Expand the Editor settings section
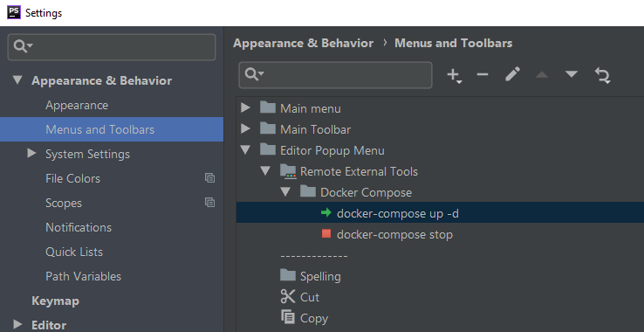The width and height of the screenshot is (644, 332). click(17, 324)
